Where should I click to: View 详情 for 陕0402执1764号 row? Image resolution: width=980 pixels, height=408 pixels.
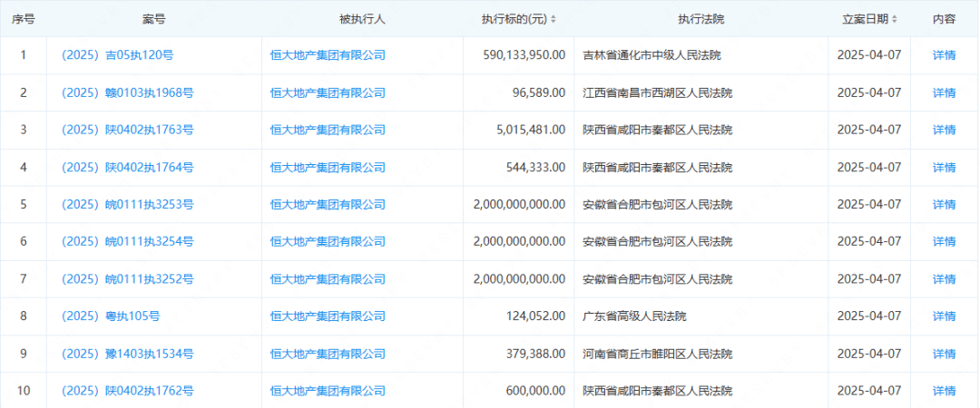pyautogui.click(x=944, y=168)
